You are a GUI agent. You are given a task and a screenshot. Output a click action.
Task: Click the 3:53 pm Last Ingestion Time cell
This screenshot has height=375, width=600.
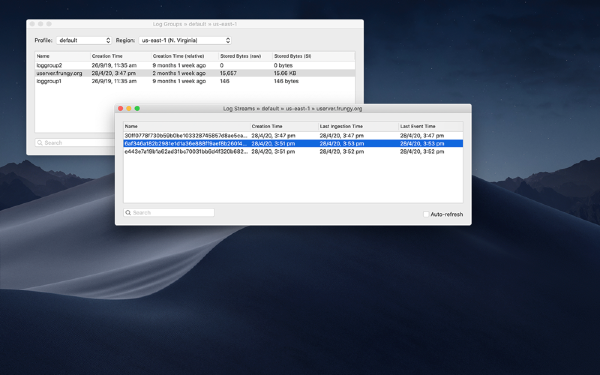(342, 144)
